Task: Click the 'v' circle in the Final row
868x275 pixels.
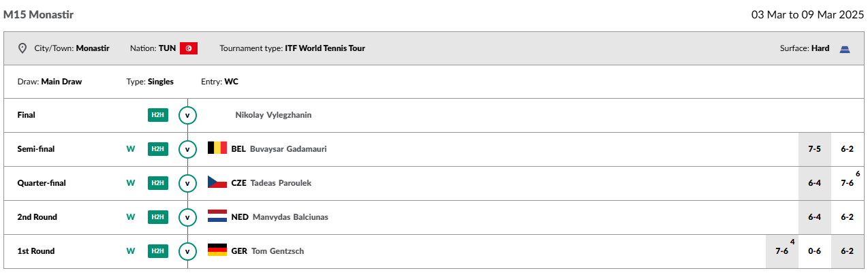Action: point(187,115)
